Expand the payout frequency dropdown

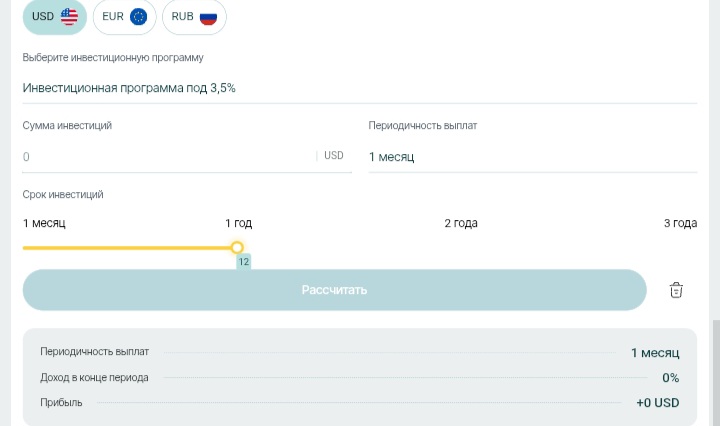pyautogui.click(x=532, y=157)
